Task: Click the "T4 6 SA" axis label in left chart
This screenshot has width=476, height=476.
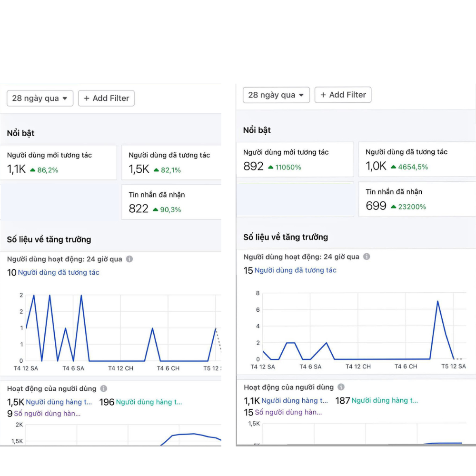Action: tap(73, 368)
